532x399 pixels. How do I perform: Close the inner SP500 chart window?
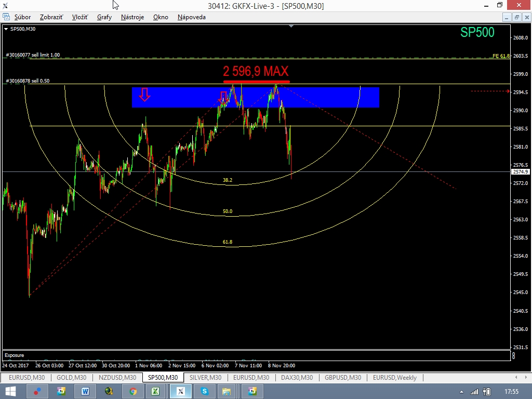(x=527, y=17)
